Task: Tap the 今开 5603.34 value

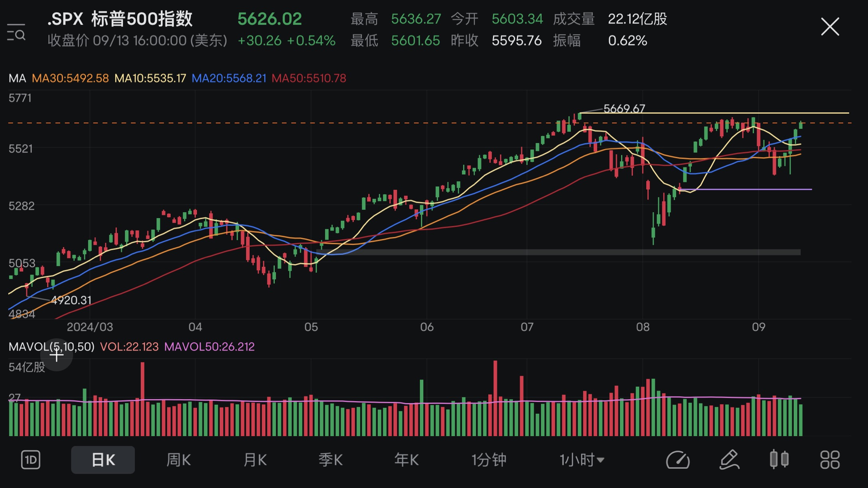Action: point(517,19)
